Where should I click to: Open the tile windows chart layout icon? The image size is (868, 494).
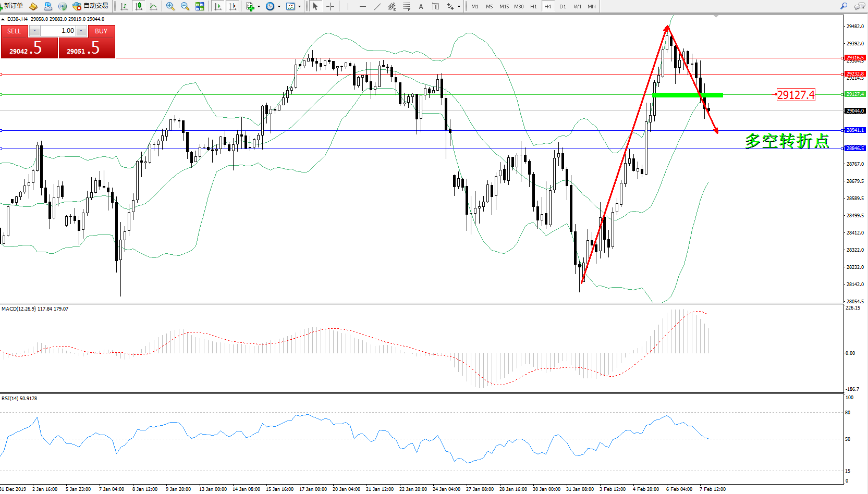[200, 6]
